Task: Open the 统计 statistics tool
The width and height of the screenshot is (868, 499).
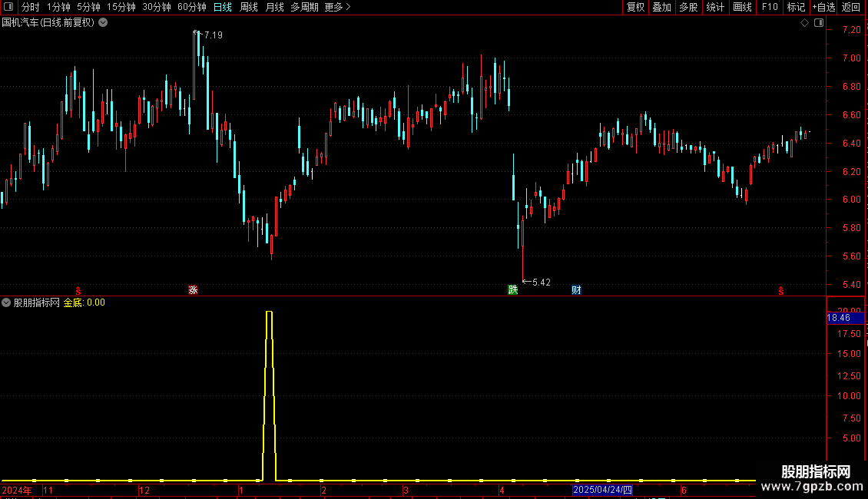Action: 715,7
